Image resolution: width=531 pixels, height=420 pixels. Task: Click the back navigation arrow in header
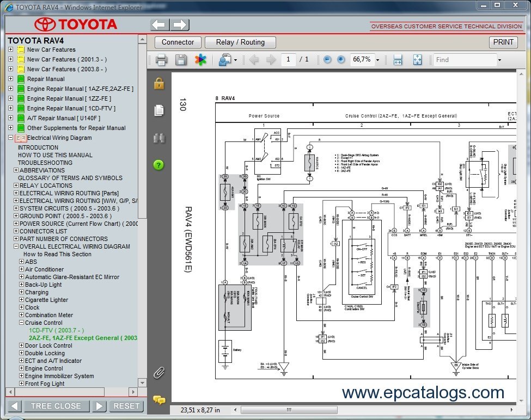tap(159, 24)
